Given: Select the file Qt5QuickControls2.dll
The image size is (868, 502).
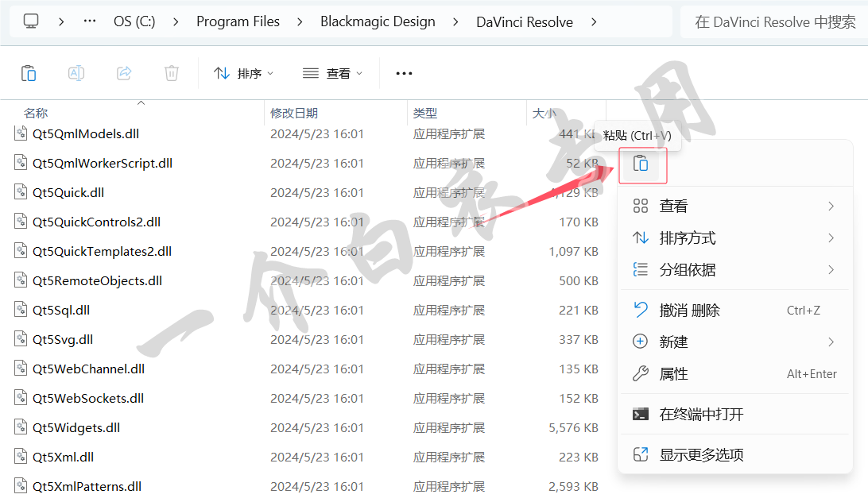Looking at the screenshot, I should [96, 222].
